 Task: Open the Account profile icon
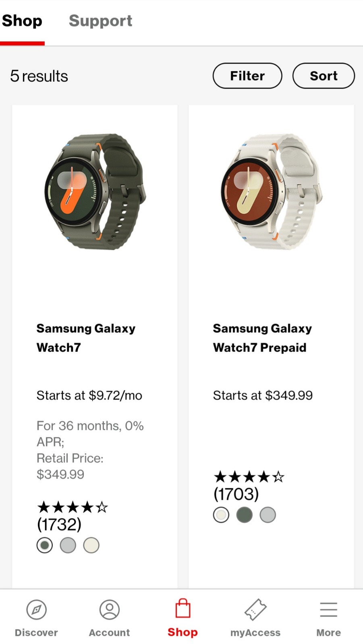coord(110,610)
